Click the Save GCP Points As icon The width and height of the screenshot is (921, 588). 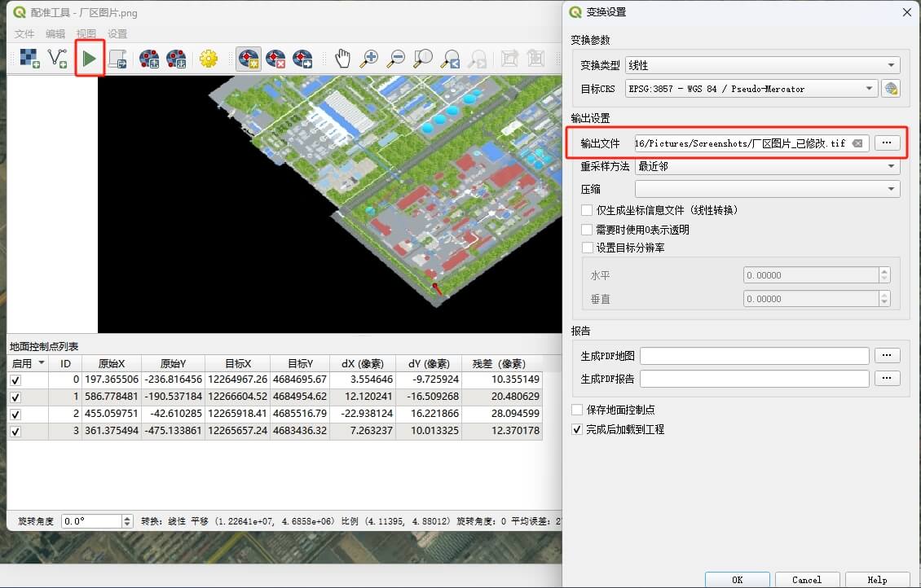pyautogui.click(x=176, y=59)
